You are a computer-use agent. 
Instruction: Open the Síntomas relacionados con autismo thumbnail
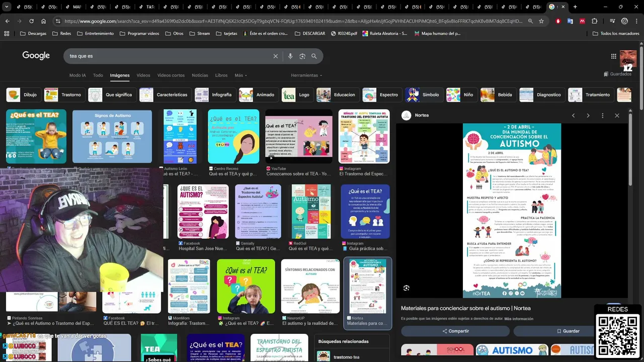[x=310, y=286]
